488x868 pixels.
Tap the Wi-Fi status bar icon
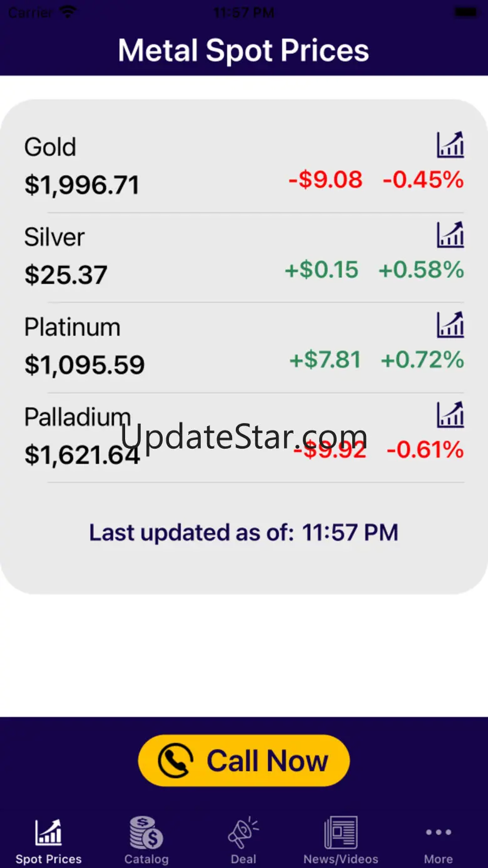[69, 11]
